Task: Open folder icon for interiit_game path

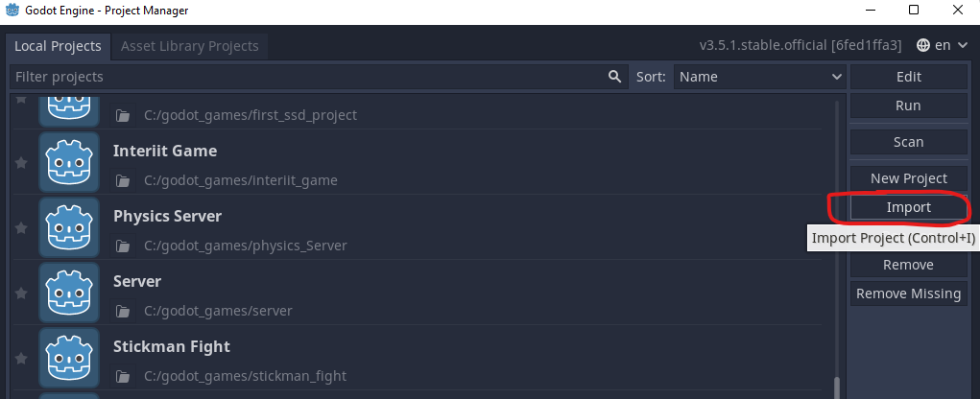Action: coord(123,181)
